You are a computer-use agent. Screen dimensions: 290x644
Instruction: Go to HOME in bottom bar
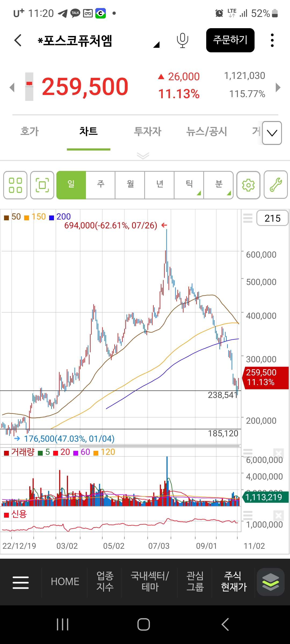(65, 582)
